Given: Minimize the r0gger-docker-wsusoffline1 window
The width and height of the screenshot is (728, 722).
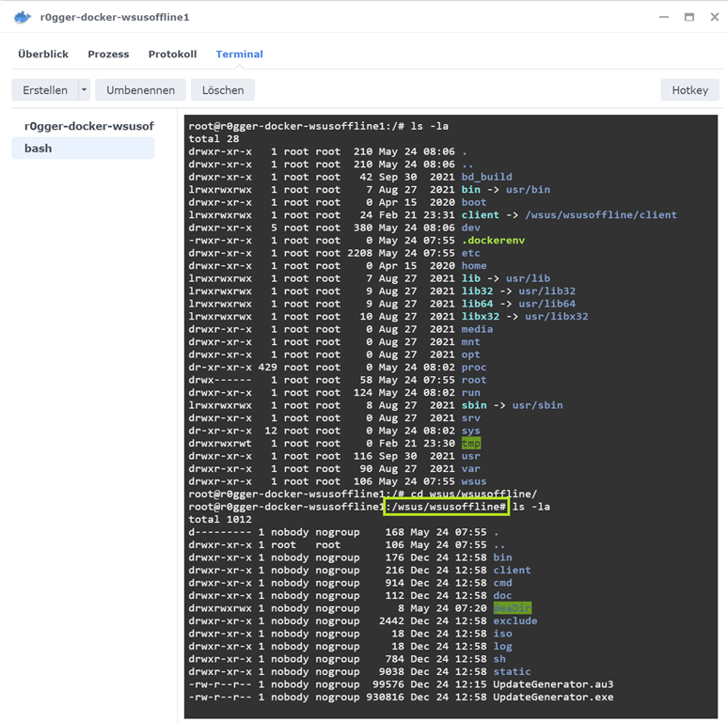Looking at the screenshot, I should 664,17.
